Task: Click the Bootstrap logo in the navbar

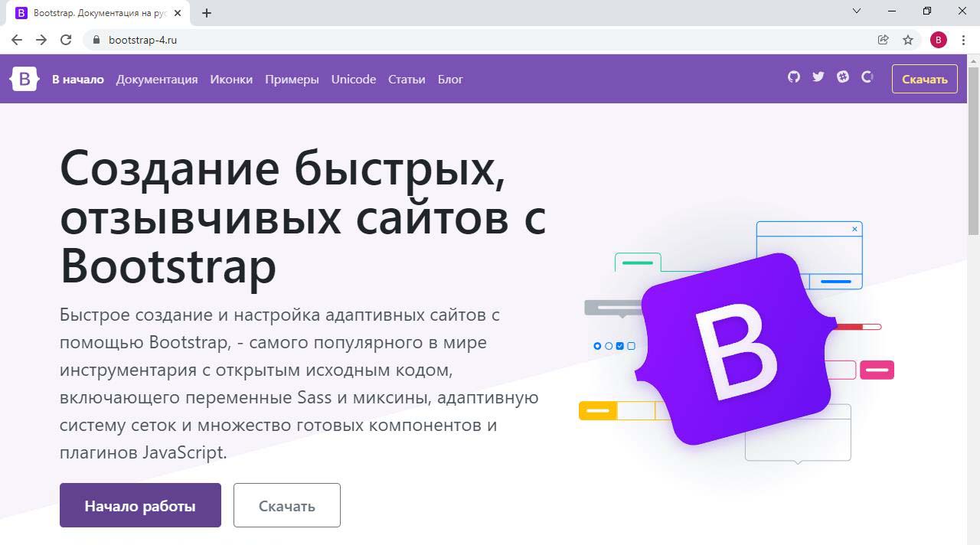Action: point(24,79)
